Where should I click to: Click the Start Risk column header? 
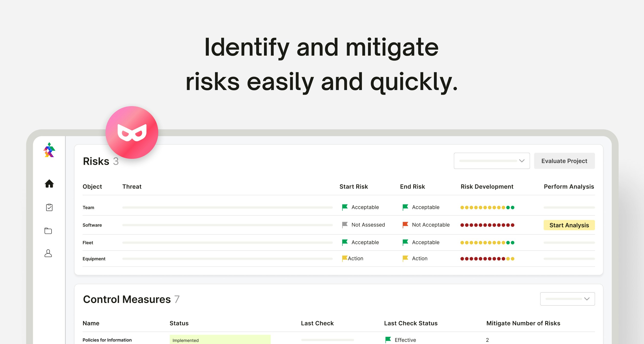(x=353, y=187)
